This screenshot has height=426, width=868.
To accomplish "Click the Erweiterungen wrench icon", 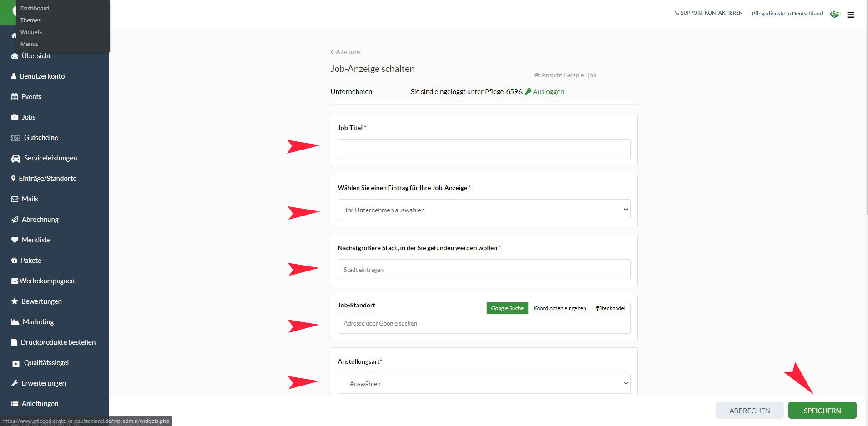I will click(x=15, y=383).
